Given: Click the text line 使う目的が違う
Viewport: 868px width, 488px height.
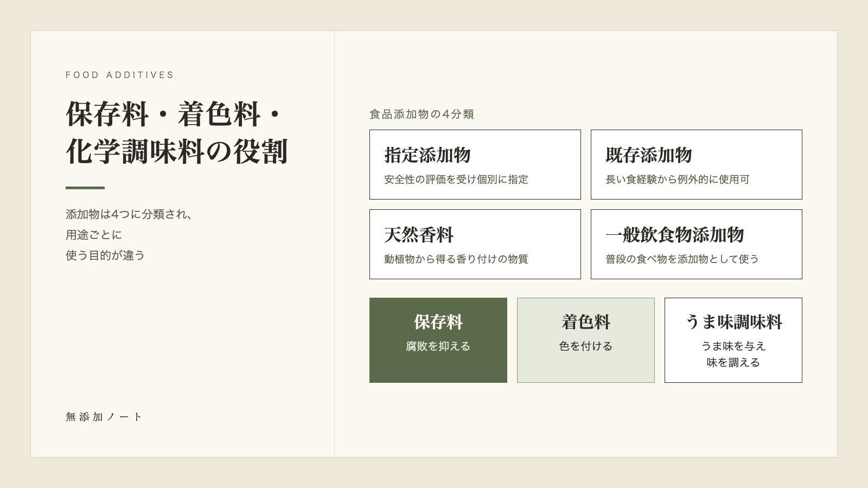Looking at the screenshot, I should click(105, 255).
